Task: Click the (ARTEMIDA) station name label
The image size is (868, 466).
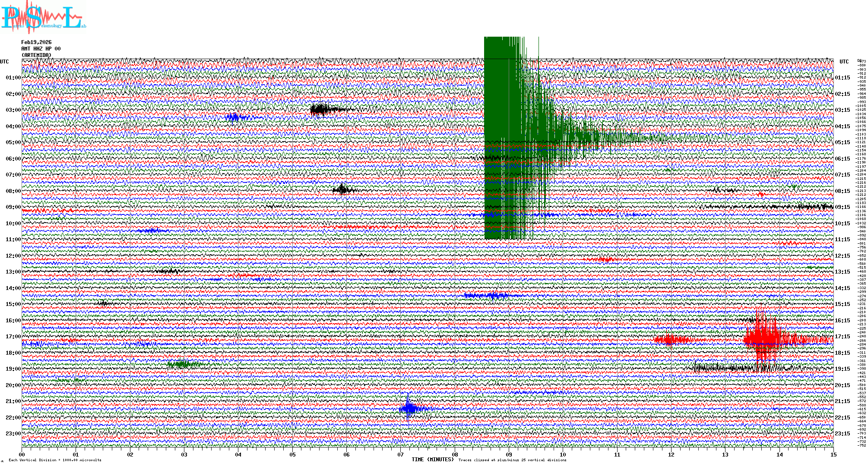Action: [36, 55]
